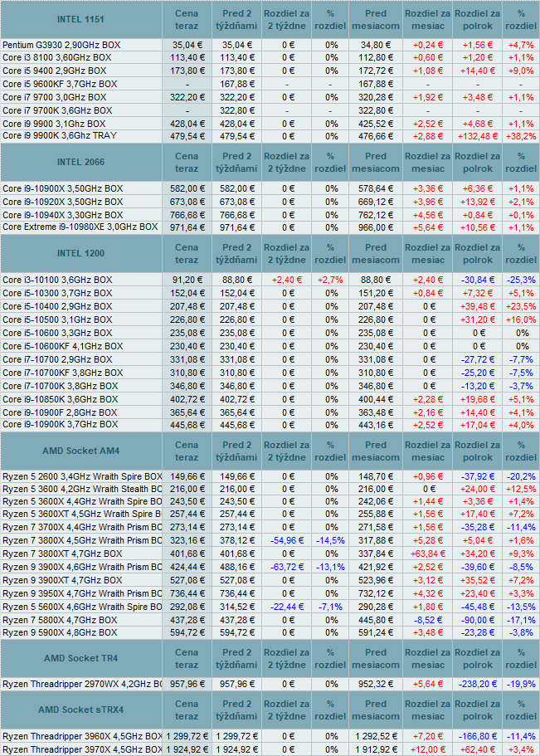Select the Ryzen 9 3950X 4,7GHz Wraith Prism name
The image size is (540, 756).
pos(82,593)
